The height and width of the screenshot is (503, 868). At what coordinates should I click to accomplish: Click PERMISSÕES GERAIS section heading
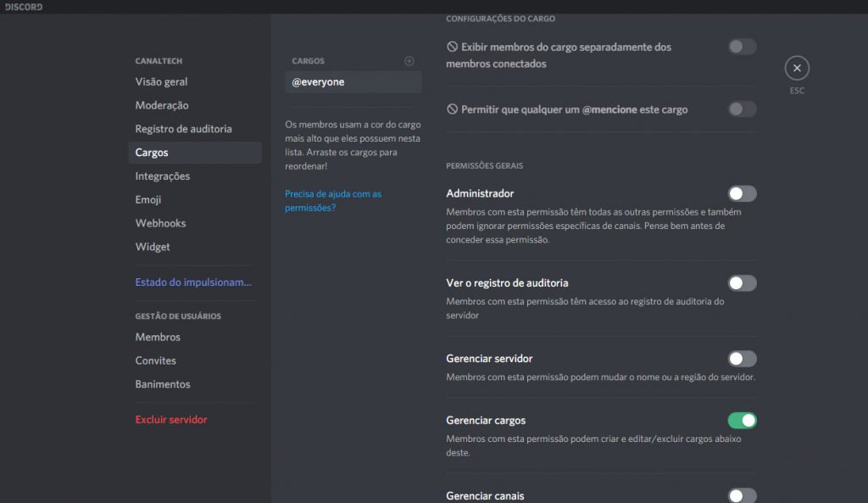tap(484, 165)
